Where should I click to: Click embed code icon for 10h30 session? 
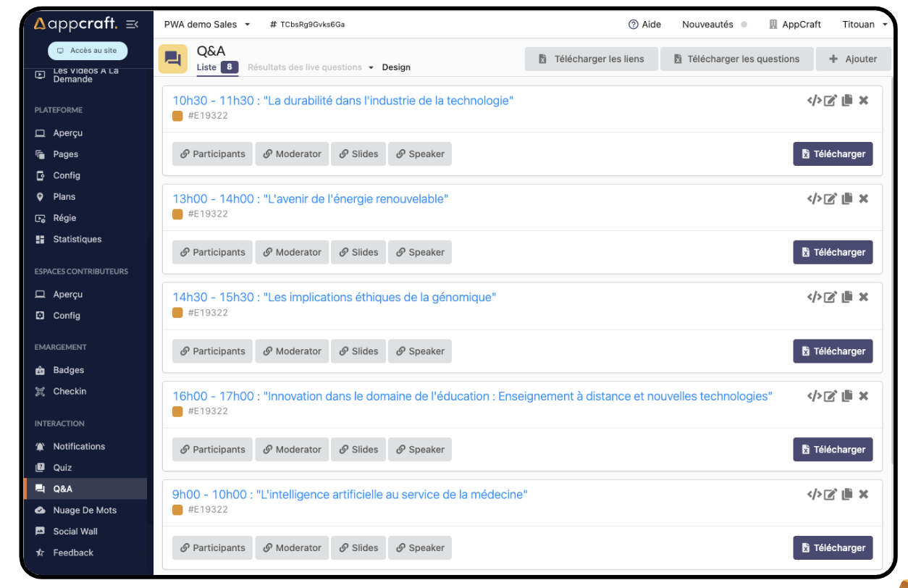click(x=814, y=101)
